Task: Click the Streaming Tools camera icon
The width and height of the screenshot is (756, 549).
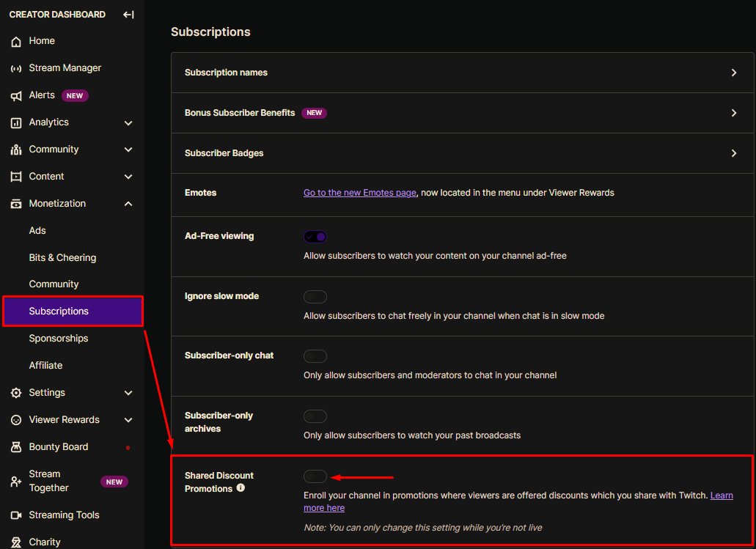Action: [16, 515]
